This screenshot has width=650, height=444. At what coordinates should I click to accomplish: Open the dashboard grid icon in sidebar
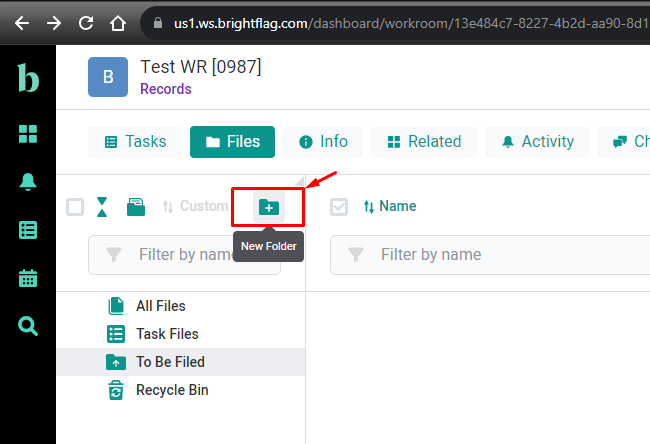28,134
